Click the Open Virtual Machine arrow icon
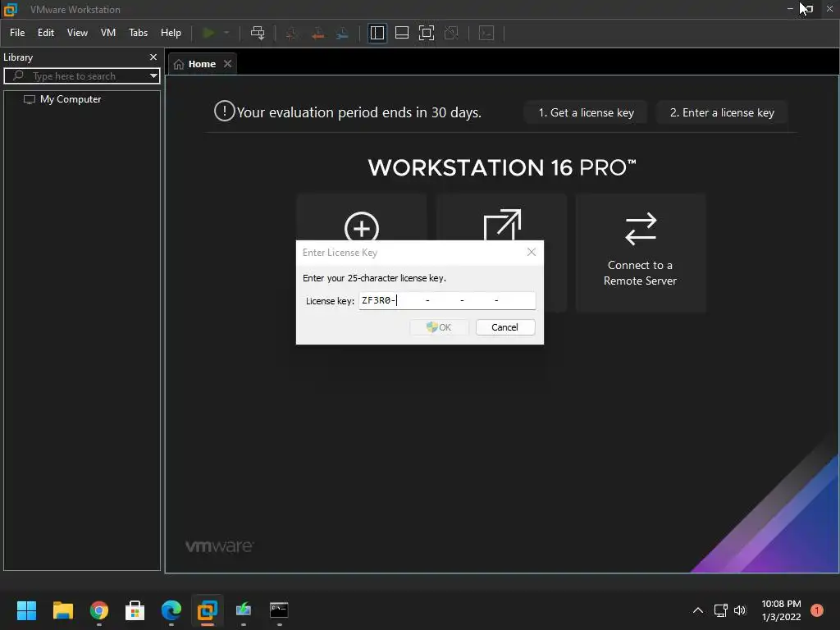 click(x=502, y=225)
